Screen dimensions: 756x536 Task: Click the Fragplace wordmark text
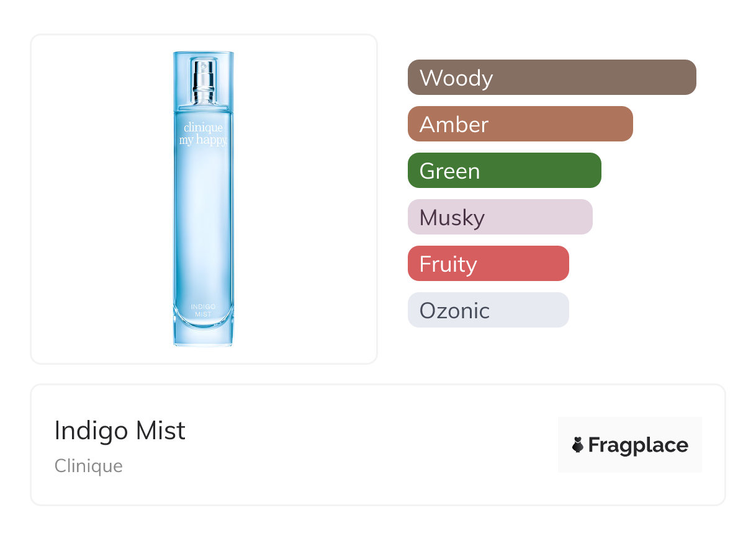(x=638, y=445)
